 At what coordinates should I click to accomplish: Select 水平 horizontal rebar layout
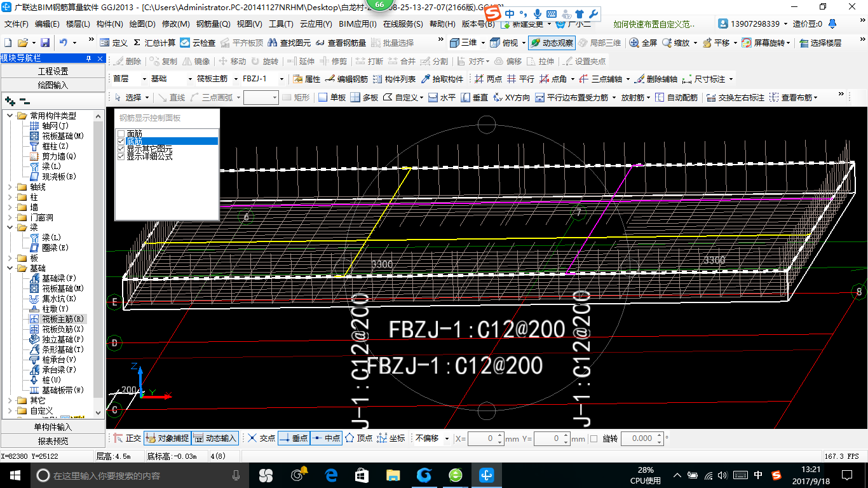click(x=442, y=97)
